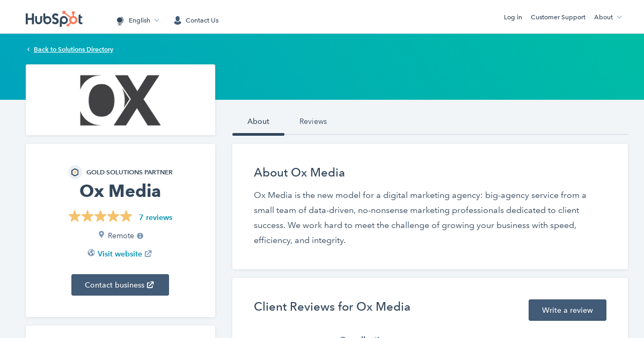Viewport: 644px width, 338px height.
Task: Click Log in in the header
Action: tap(513, 17)
